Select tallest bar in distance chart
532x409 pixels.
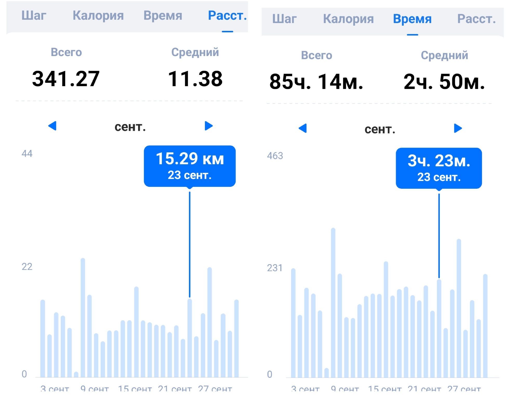83,318
